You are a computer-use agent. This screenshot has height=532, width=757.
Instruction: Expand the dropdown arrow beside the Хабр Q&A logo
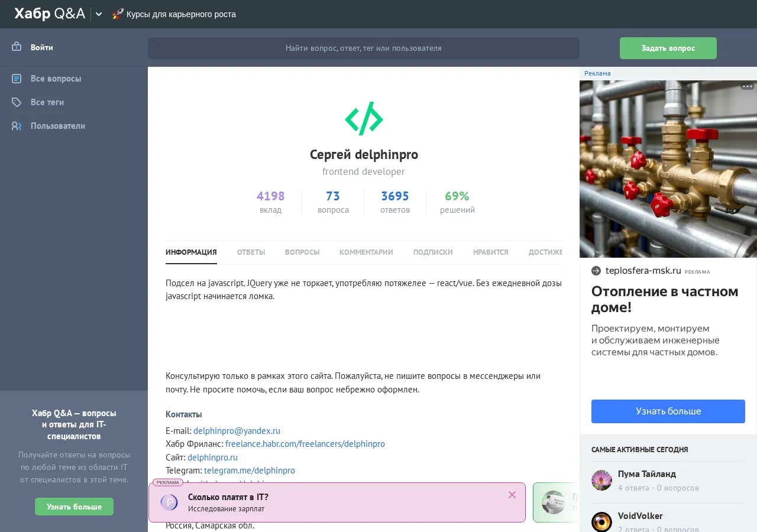click(99, 14)
